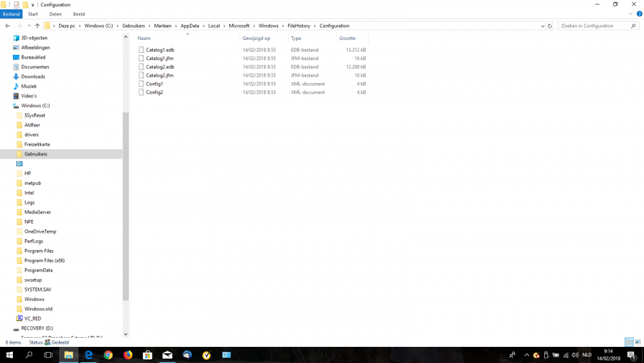Click Microsoft in the address path
Image resolution: width=644 pixels, height=363 pixels.
coord(239,26)
